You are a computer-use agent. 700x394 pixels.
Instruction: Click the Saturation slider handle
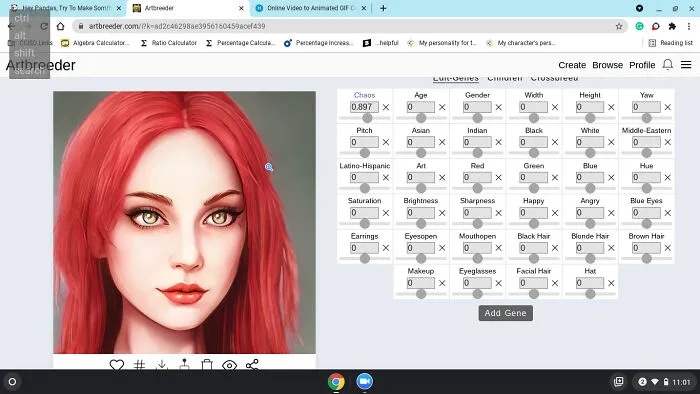(365, 224)
